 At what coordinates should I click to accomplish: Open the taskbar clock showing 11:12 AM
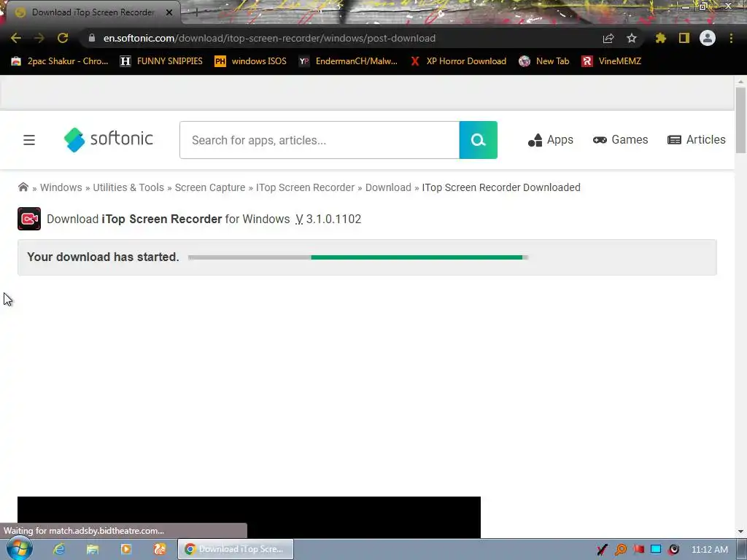click(x=709, y=550)
